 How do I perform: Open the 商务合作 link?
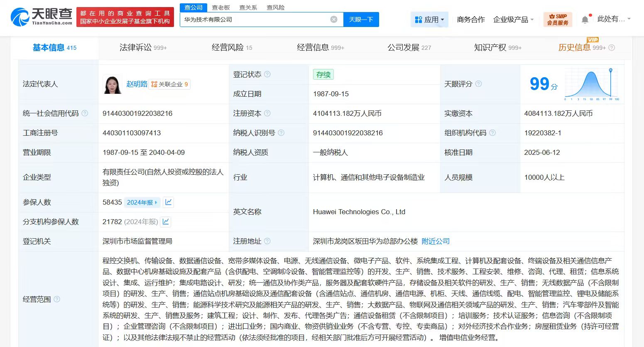point(471,20)
